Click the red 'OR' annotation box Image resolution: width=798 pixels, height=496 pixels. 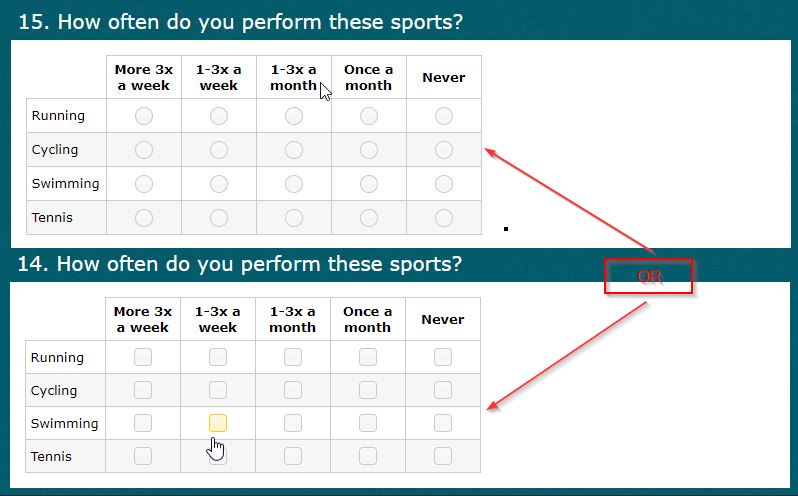click(x=648, y=276)
